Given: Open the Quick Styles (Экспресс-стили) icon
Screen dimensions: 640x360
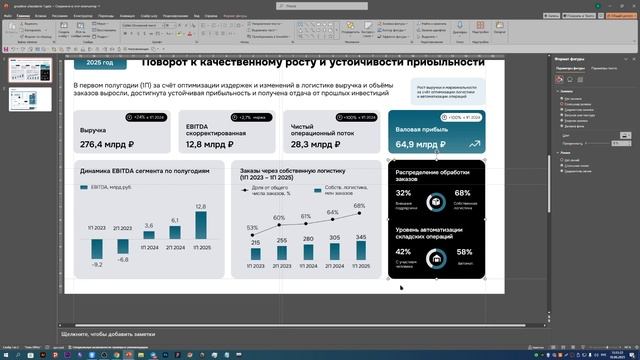Looking at the screenshot, I should 368,26.
